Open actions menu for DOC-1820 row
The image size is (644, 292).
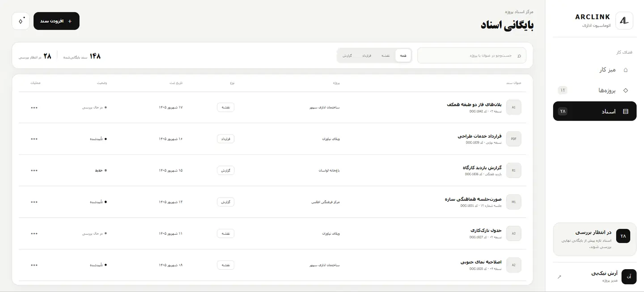[34, 265]
